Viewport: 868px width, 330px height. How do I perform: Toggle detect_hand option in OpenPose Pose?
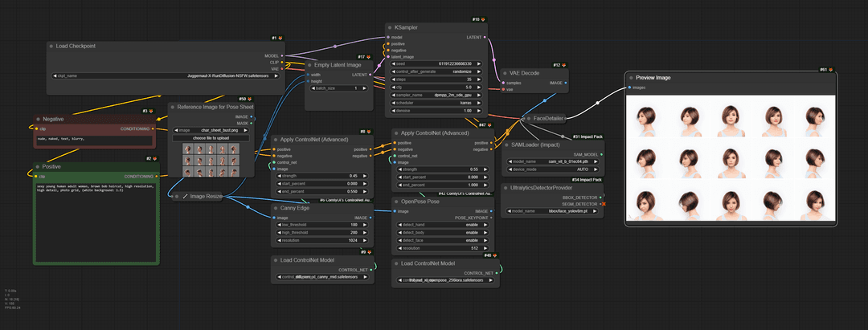(x=443, y=225)
